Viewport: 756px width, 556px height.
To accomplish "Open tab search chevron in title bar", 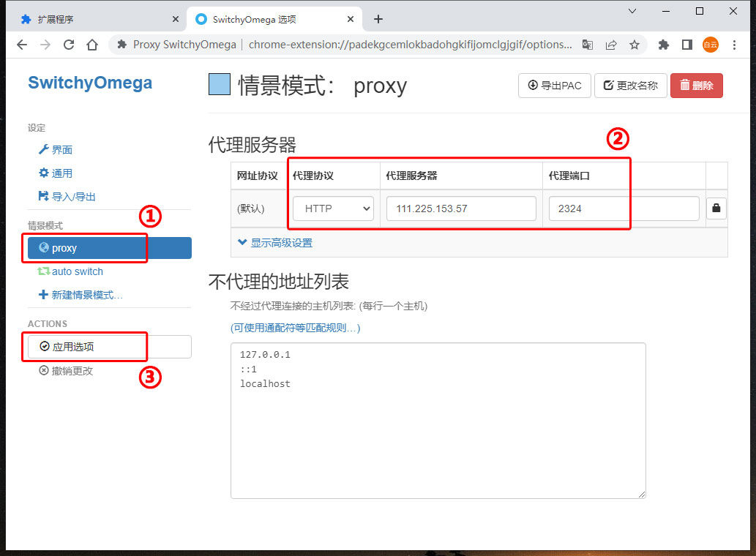I will tap(632, 11).
